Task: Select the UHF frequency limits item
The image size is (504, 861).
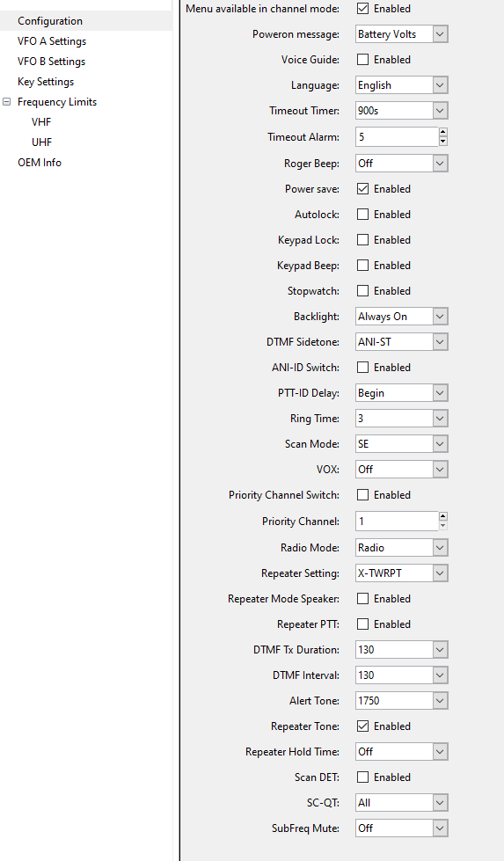Action: pos(41,142)
